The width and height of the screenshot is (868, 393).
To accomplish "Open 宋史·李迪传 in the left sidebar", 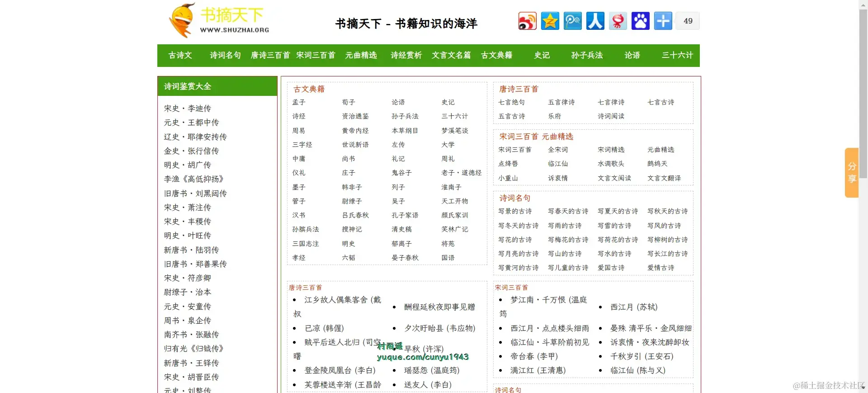I will (x=188, y=109).
